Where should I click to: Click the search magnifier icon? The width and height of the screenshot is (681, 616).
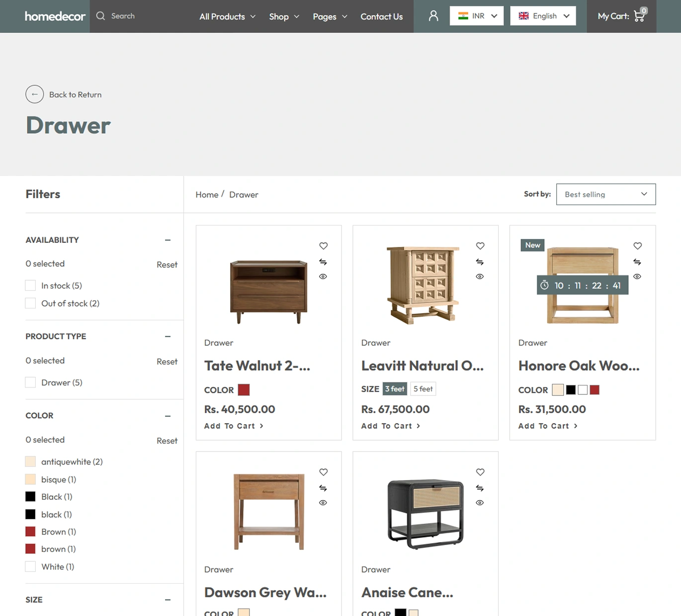100,16
